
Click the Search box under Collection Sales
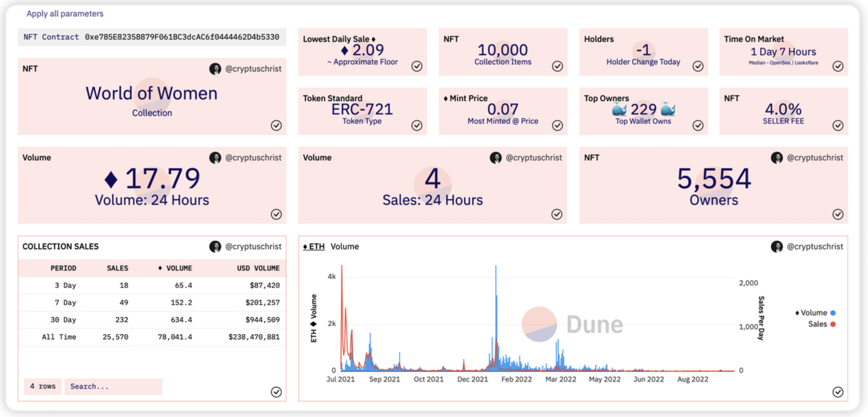[113, 387]
